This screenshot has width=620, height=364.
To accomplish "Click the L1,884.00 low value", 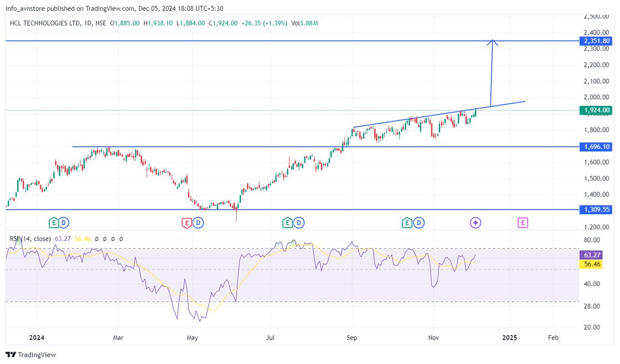I will 190,23.
